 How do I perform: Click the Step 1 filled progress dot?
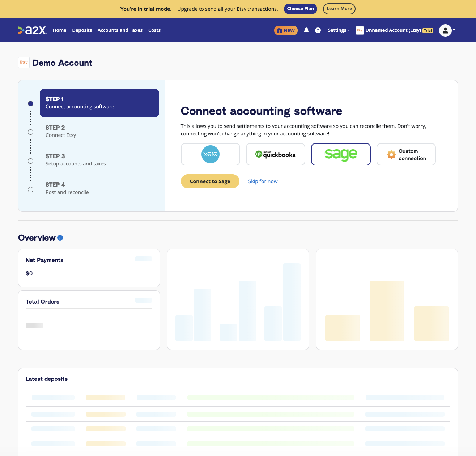click(x=31, y=103)
